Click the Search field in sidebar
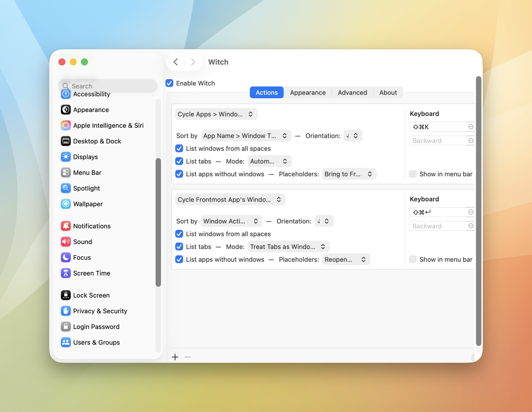The height and width of the screenshot is (412, 532). click(108, 86)
